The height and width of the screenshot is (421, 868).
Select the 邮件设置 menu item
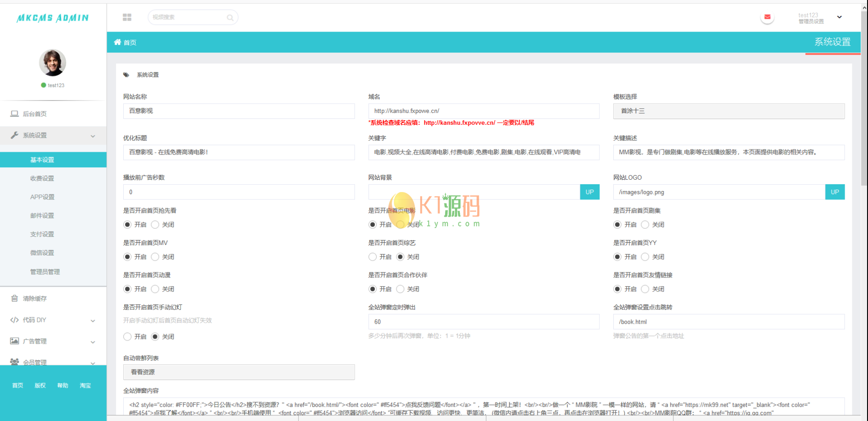(42, 215)
